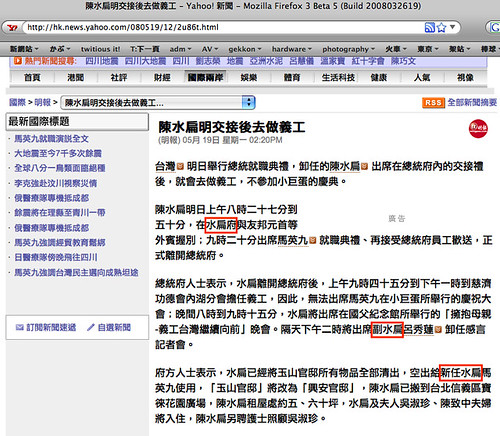500x436 pixels.
Task: Open the 東京 bookmarks folder
Action: [428, 49]
